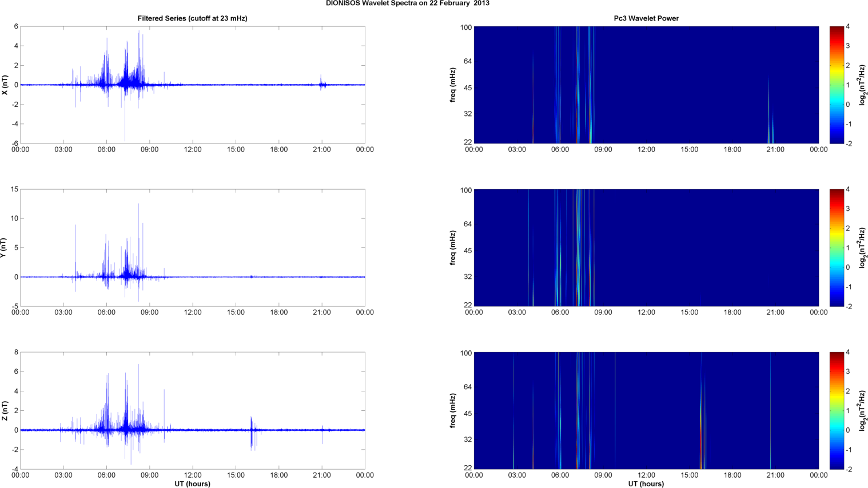The width and height of the screenshot is (868, 488).
Task: Click the UT (hours) label under bottom wavelet plot
Action: (646, 484)
